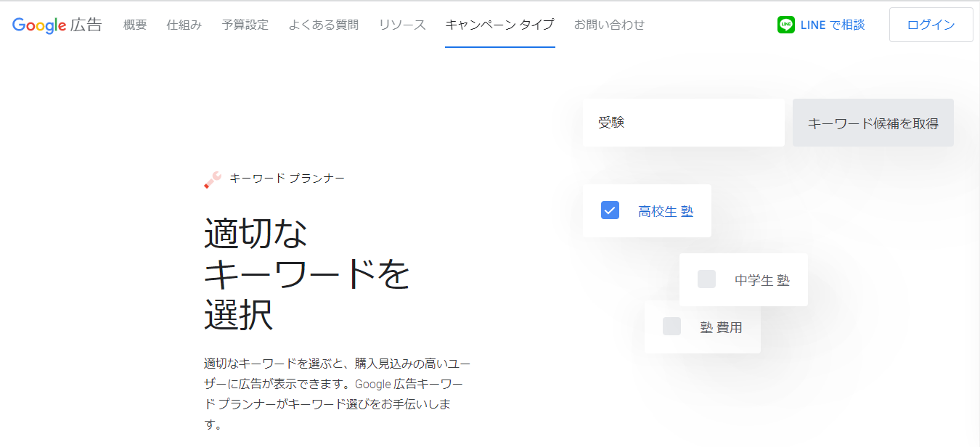The image size is (980, 447).
Task: Click the 高校生 塾 keyword label
Action: click(x=666, y=211)
